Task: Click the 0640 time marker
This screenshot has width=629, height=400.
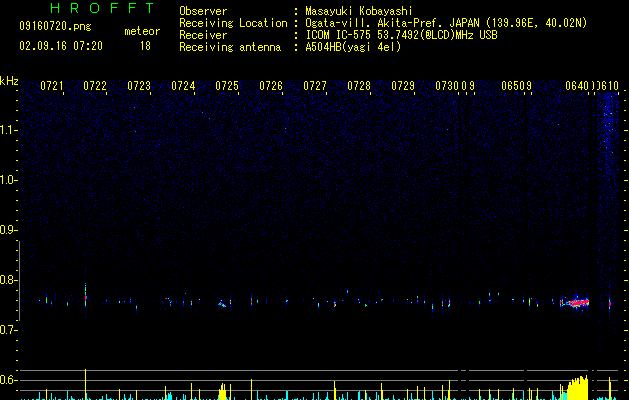Action: click(577, 86)
